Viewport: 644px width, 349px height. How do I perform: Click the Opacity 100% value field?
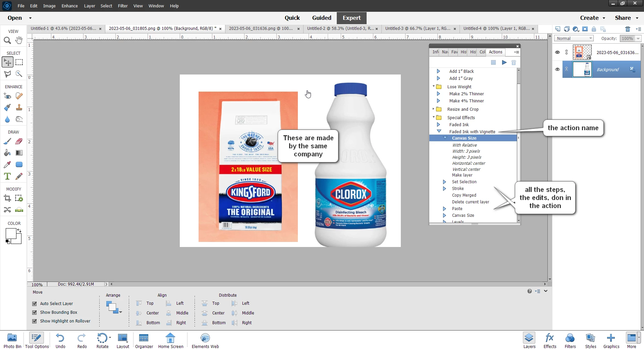pyautogui.click(x=627, y=39)
